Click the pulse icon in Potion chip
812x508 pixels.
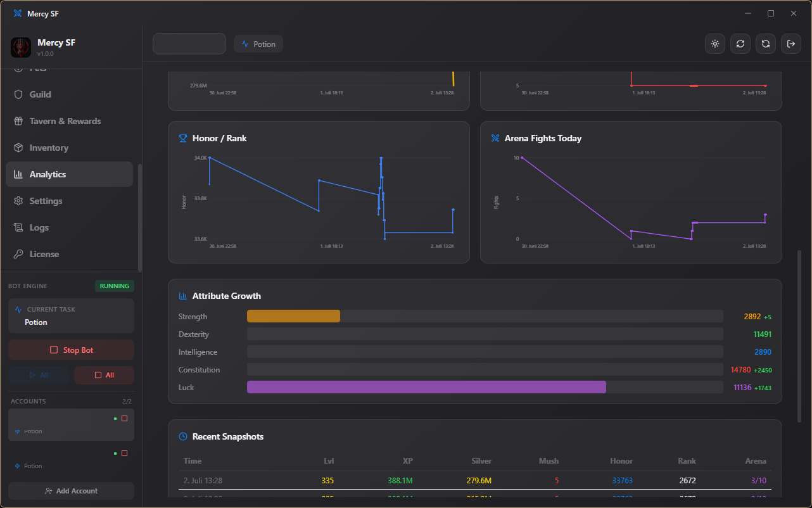[x=245, y=44]
